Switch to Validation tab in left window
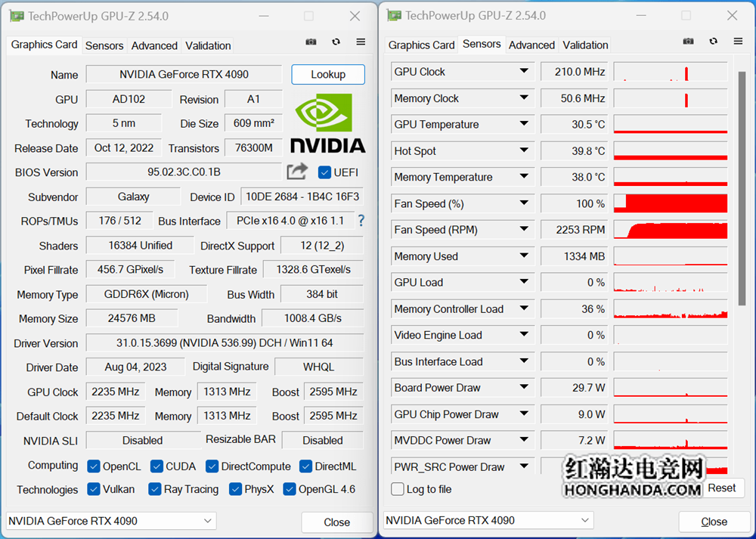Image resolution: width=756 pixels, height=539 pixels. point(208,46)
